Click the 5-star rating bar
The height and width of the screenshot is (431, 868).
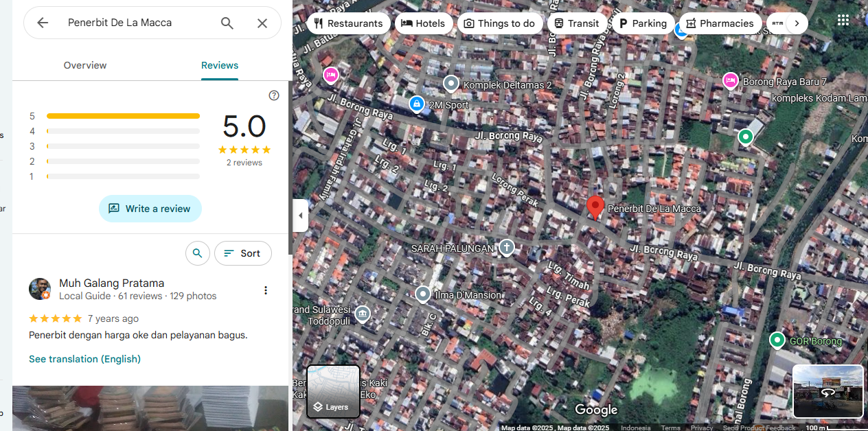(124, 116)
